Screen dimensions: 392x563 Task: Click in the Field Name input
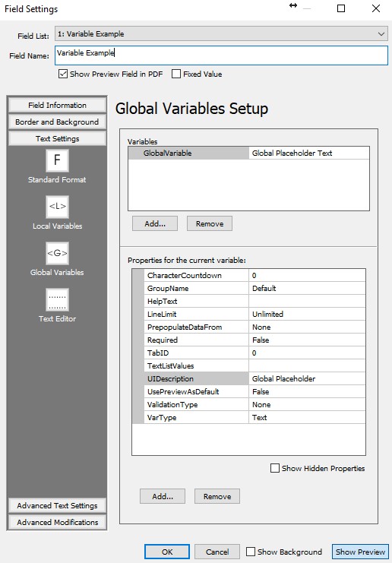tap(221, 55)
